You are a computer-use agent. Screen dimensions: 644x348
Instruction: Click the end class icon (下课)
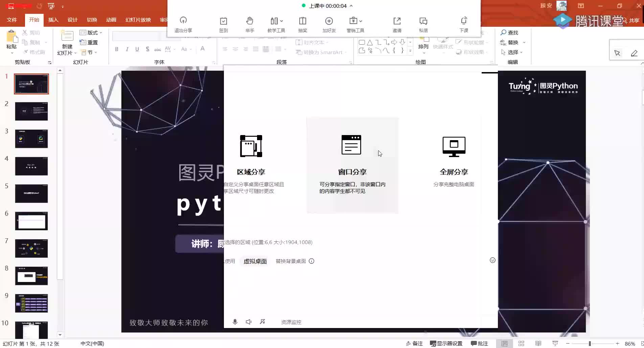[464, 24]
